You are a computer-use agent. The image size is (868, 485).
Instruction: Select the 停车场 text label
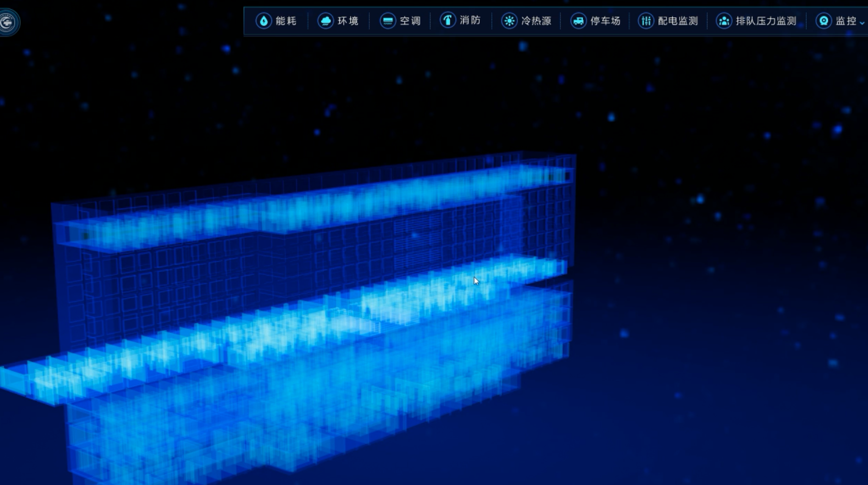605,21
